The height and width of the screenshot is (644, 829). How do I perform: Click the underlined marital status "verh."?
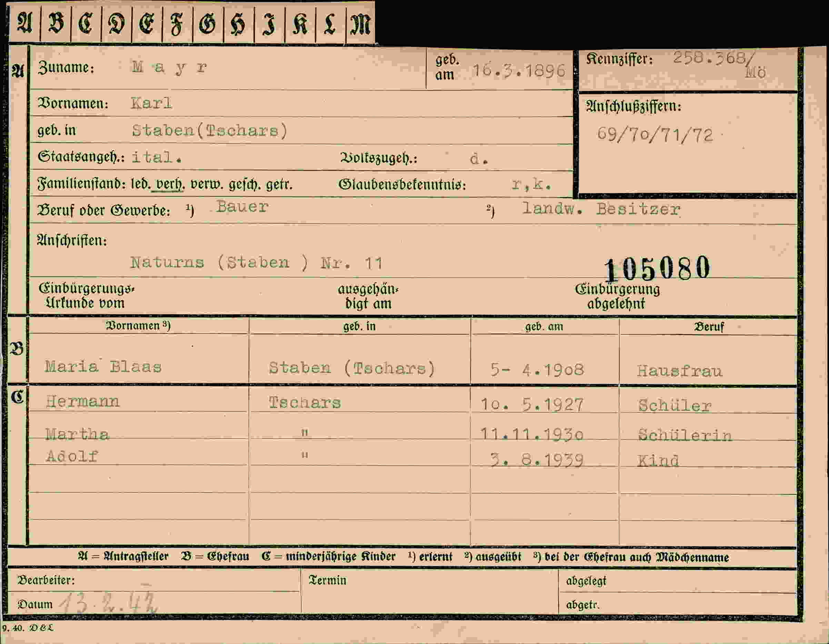click(x=170, y=184)
